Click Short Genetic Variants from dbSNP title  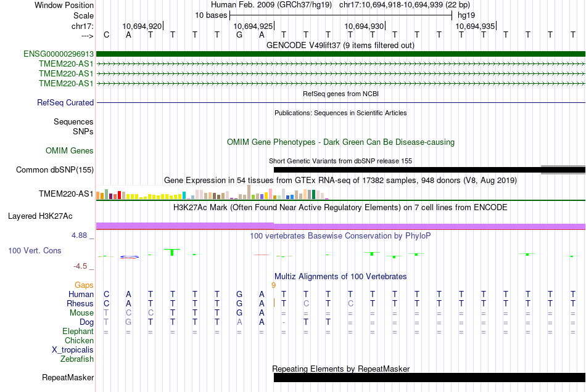pos(340,161)
